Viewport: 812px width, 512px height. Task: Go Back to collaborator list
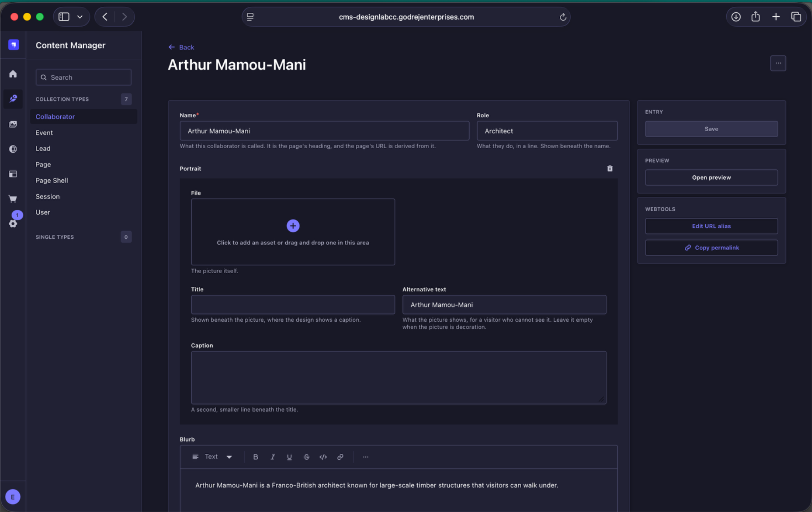(181, 47)
